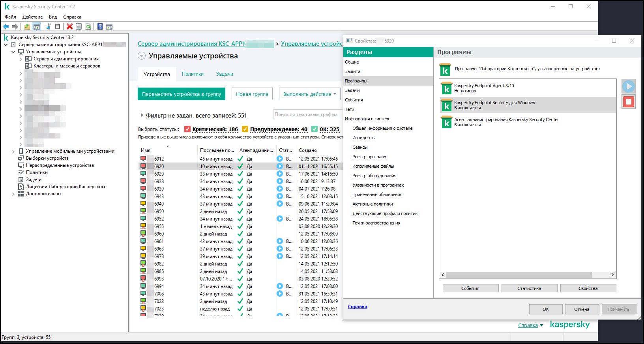The height and width of the screenshot is (344, 644).
Task: Click the red delete X toolbar icon
Action: tap(70, 26)
